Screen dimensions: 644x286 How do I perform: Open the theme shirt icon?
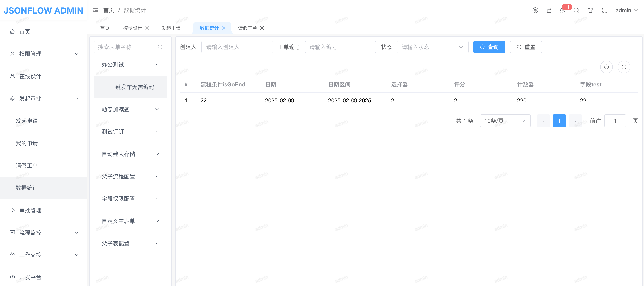point(590,10)
